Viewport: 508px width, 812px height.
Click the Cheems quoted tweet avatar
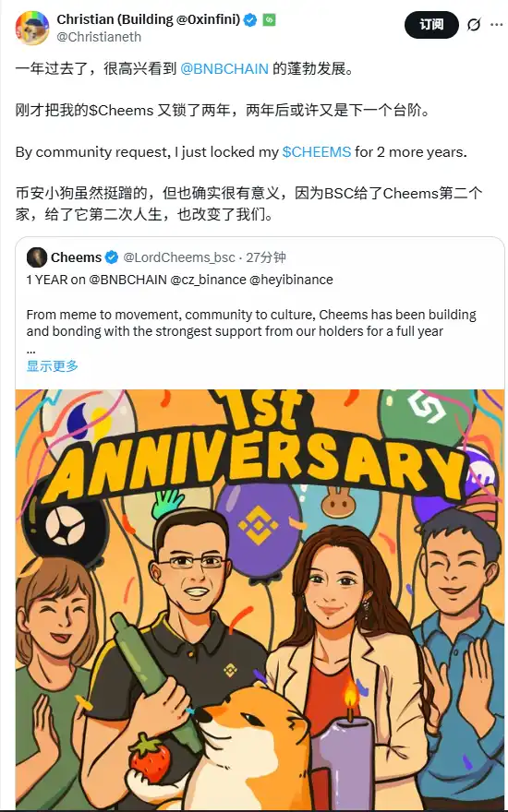[x=37, y=257]
